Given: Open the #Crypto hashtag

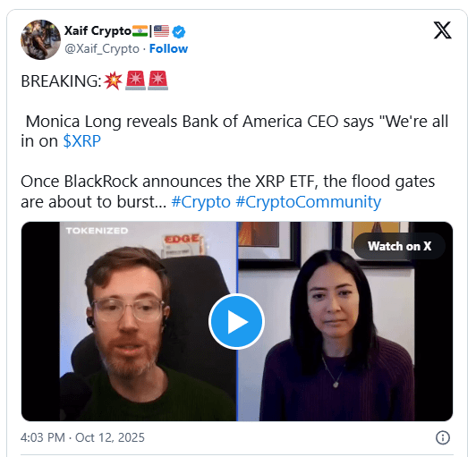Looking at the screenshot, I should tap(201, 202).
